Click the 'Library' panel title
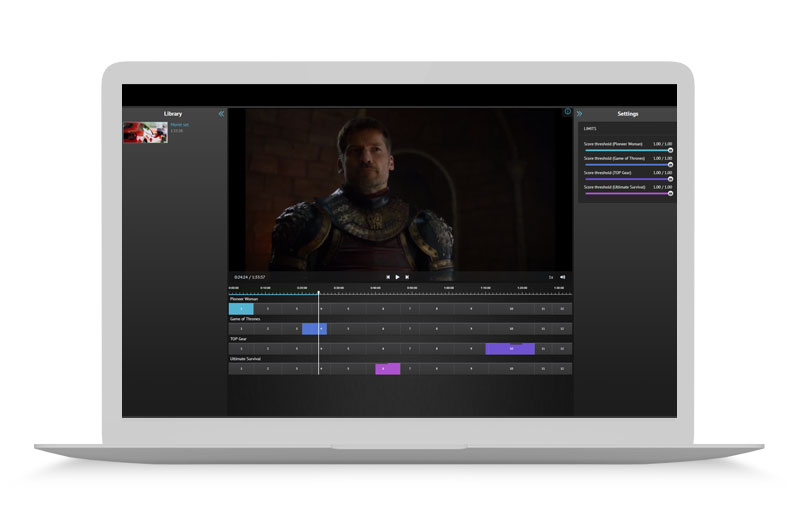 point(173,114)
